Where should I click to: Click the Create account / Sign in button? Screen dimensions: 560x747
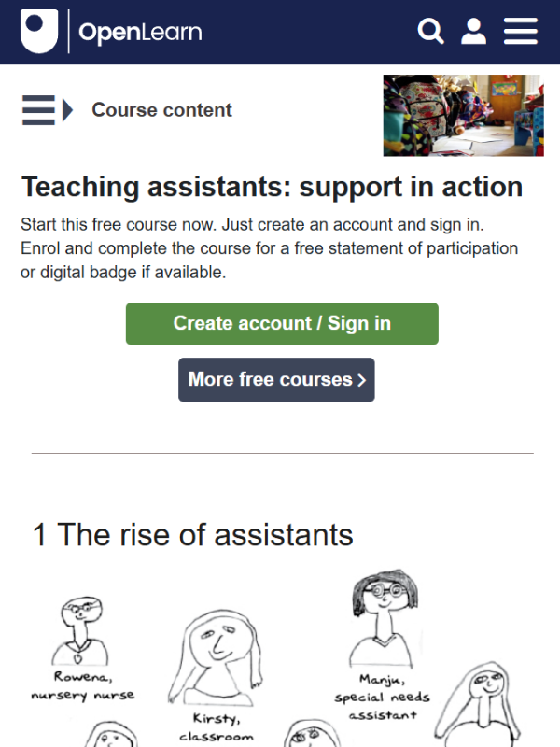pyautogui.click(x=282, y=323)
